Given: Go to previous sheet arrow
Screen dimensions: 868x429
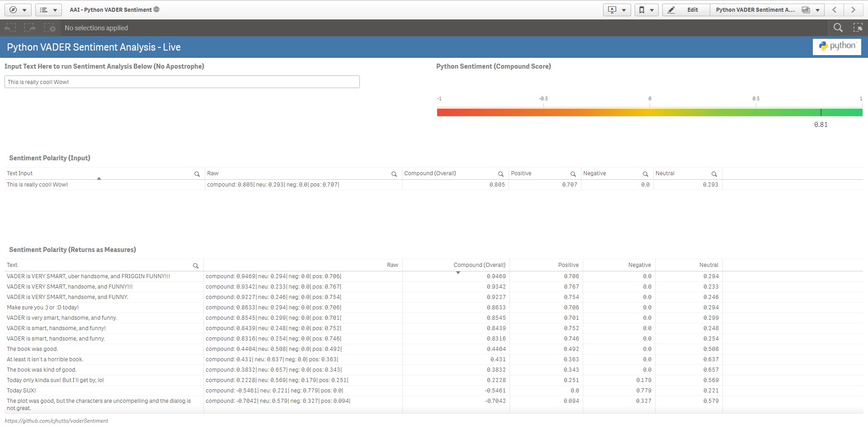Looking at the screenshot, I should (x=835, y=9).
